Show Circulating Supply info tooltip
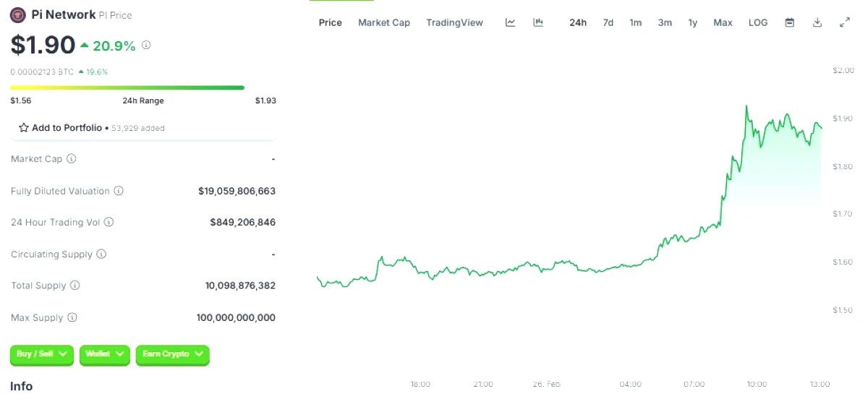 coord(101,254)
